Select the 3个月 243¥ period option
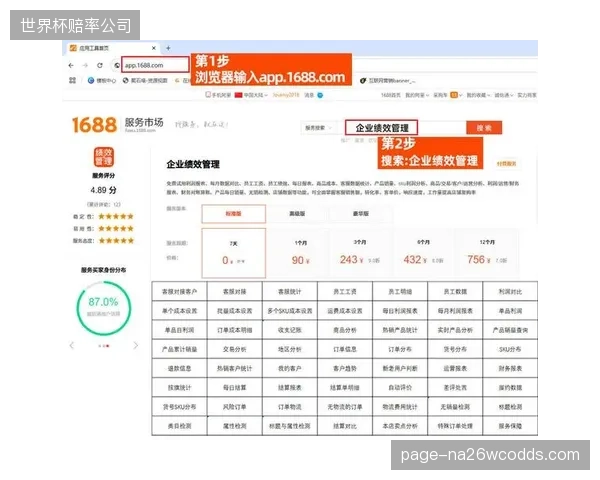The image size is (600, 480). coord(360,253)
